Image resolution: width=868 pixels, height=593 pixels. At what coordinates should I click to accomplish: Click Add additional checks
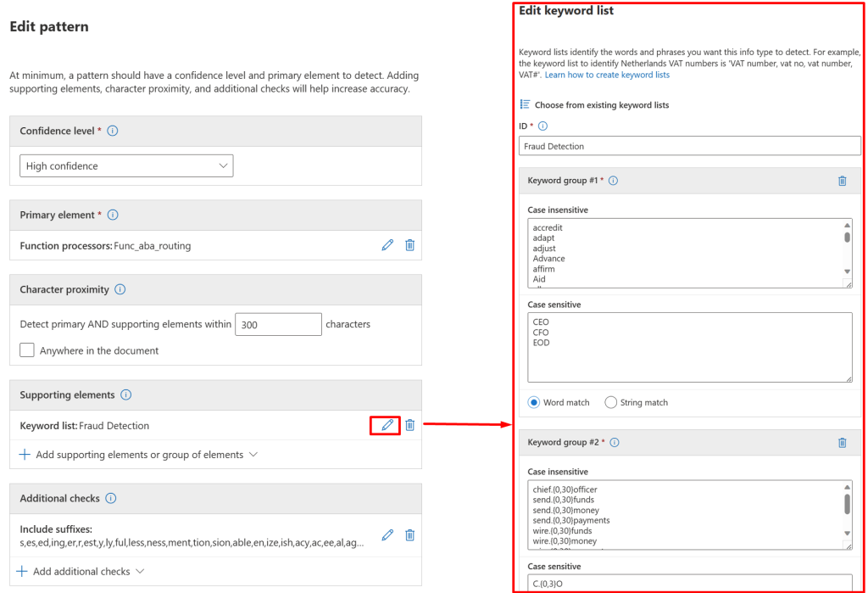[81, 572]
